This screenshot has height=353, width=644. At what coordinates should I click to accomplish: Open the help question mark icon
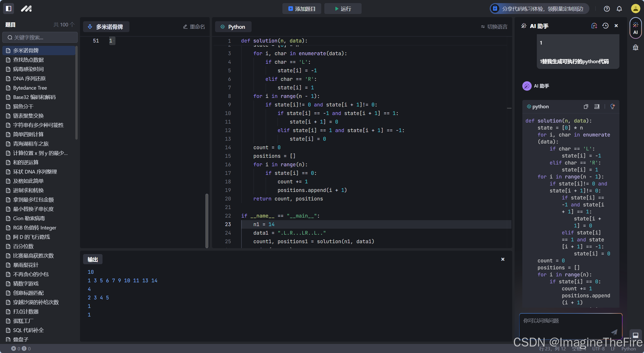pos(607,9)
